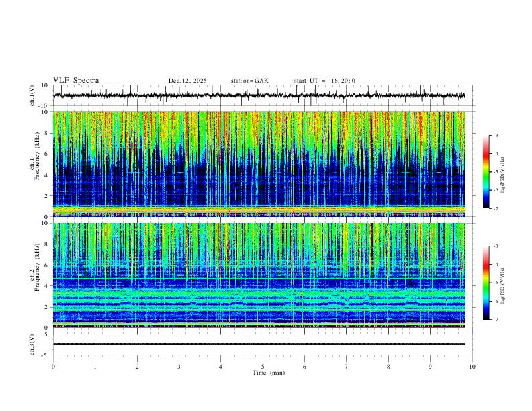Click the ch.1 Frequency (kHz) axis label
The height and width of the screenshot is (411, 532).
(x=35, y=156)
